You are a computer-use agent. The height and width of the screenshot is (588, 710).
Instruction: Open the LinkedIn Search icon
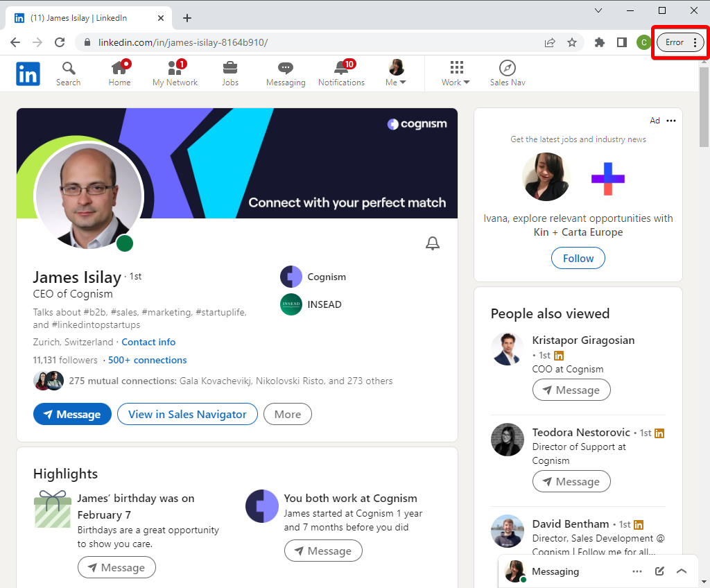69,73
